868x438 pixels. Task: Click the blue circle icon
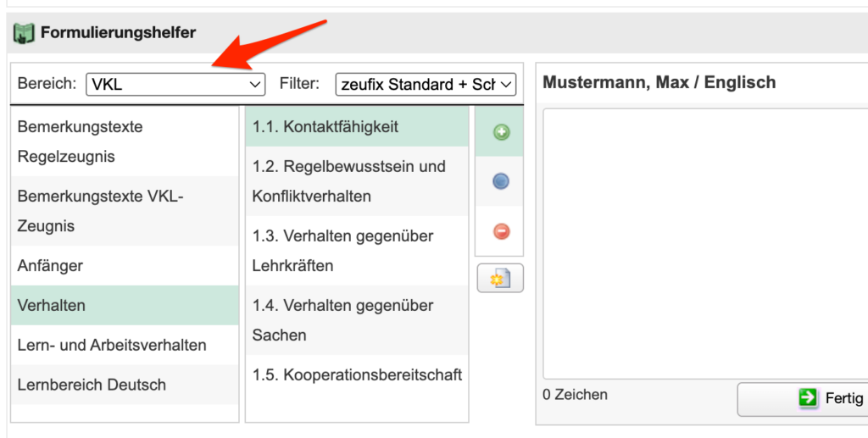[x=501, y=181]
